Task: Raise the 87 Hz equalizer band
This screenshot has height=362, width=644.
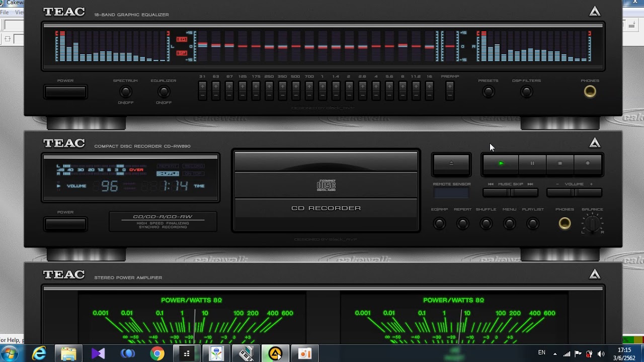Action: (x=229, y=86)
